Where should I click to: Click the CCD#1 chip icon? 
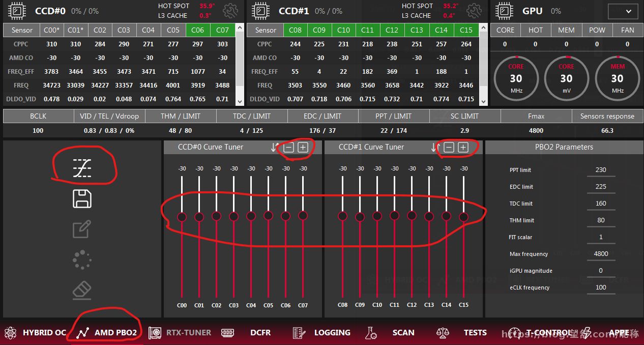[261, 11]
